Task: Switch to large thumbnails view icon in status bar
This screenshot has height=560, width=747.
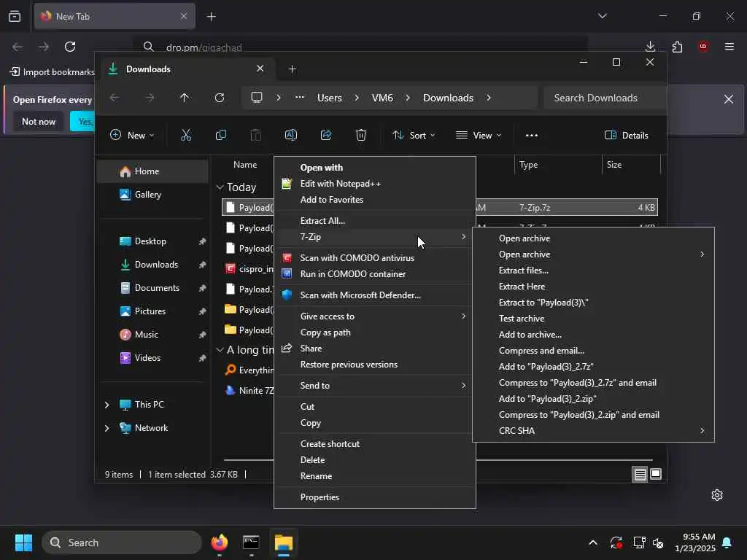Action: [656, 474]
